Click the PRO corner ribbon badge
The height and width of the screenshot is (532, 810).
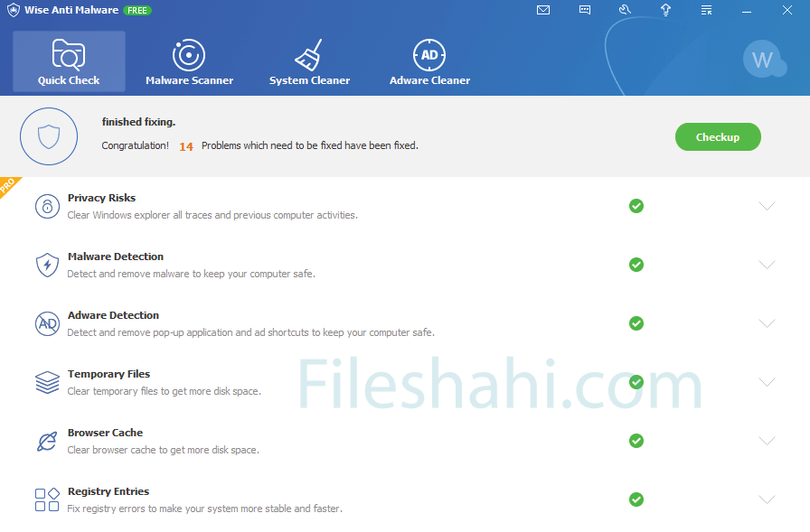click(x=8, y=185)
